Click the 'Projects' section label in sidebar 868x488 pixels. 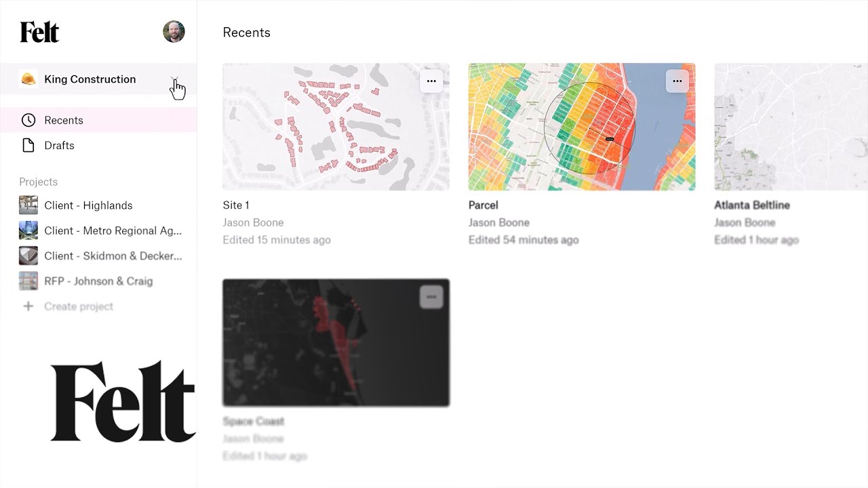click(39, 182)
